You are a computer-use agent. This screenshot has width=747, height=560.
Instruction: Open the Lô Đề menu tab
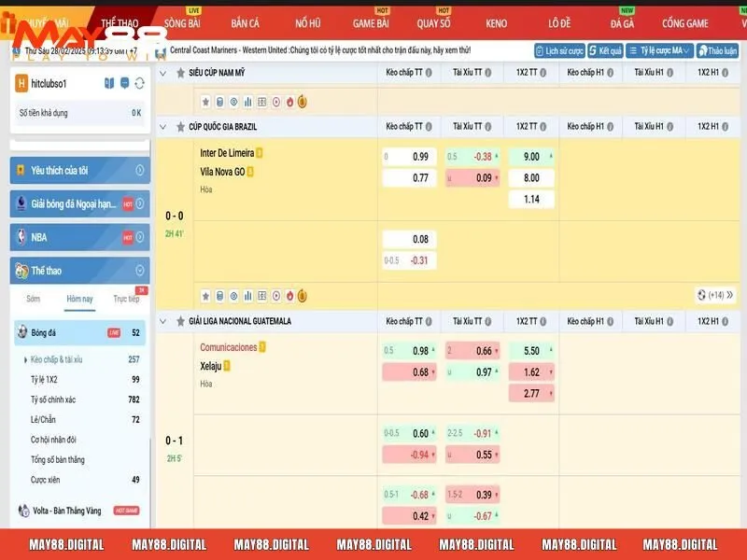point(559,22)
